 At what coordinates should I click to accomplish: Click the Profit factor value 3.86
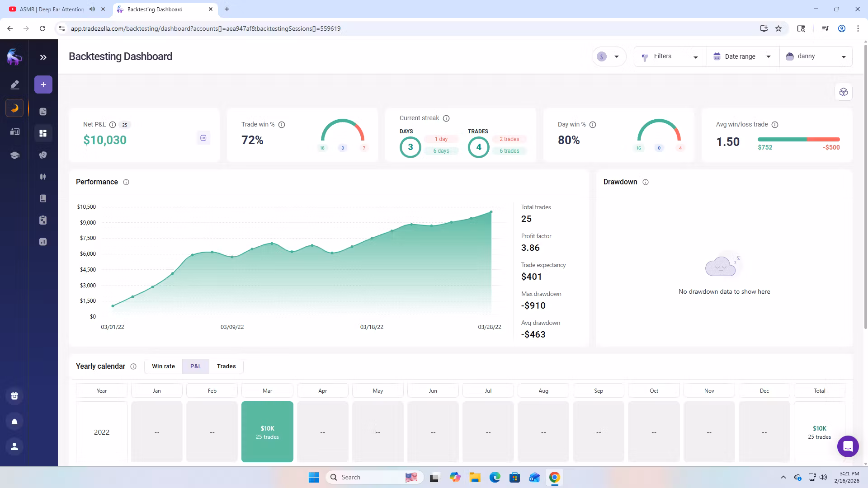(x=530, y=248)
